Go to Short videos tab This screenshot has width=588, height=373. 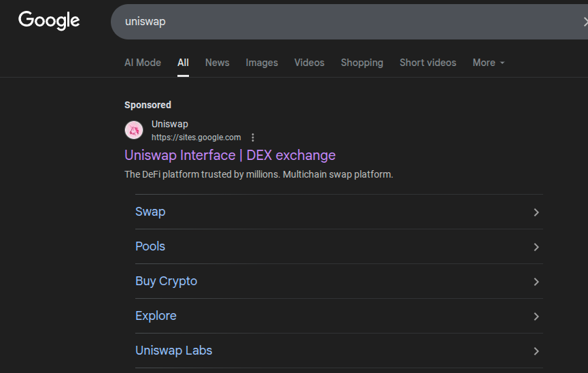tap(428, 63)
